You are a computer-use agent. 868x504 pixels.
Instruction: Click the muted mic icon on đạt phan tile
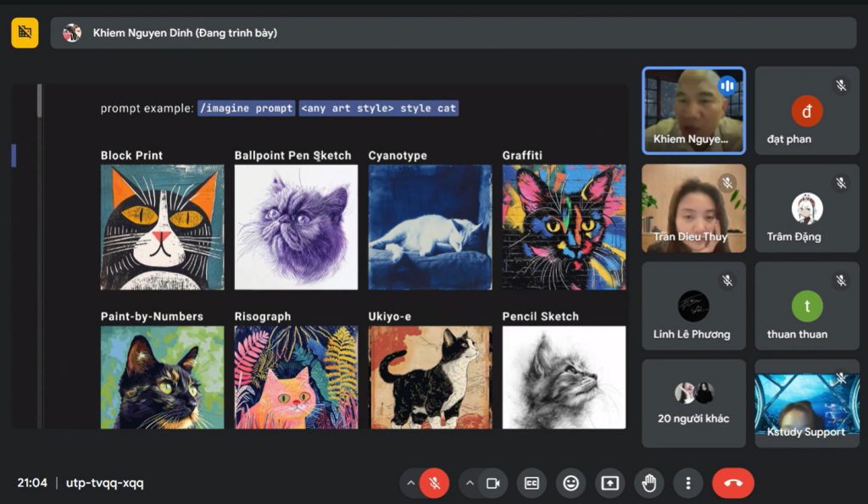point(840,86)
